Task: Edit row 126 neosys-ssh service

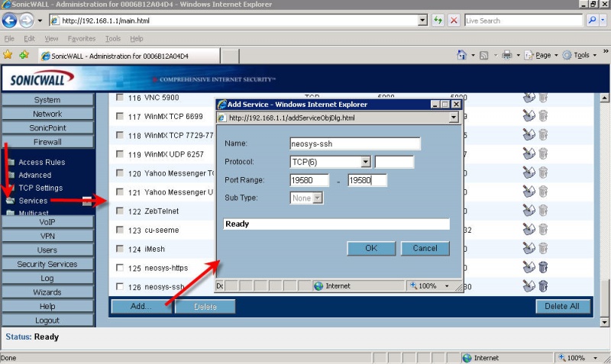Action: click(529, 286)
